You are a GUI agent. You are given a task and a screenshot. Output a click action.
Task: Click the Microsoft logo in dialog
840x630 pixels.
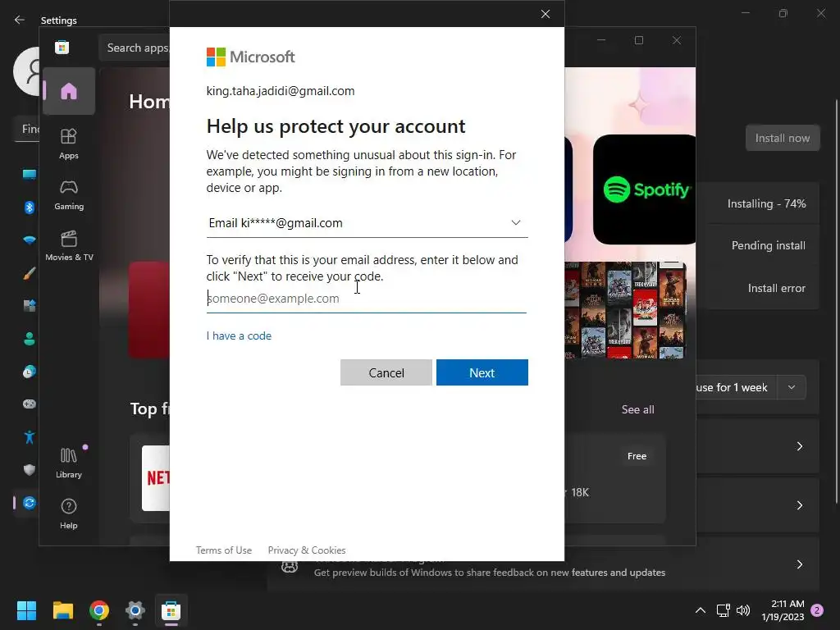click(x=250, y=57)
